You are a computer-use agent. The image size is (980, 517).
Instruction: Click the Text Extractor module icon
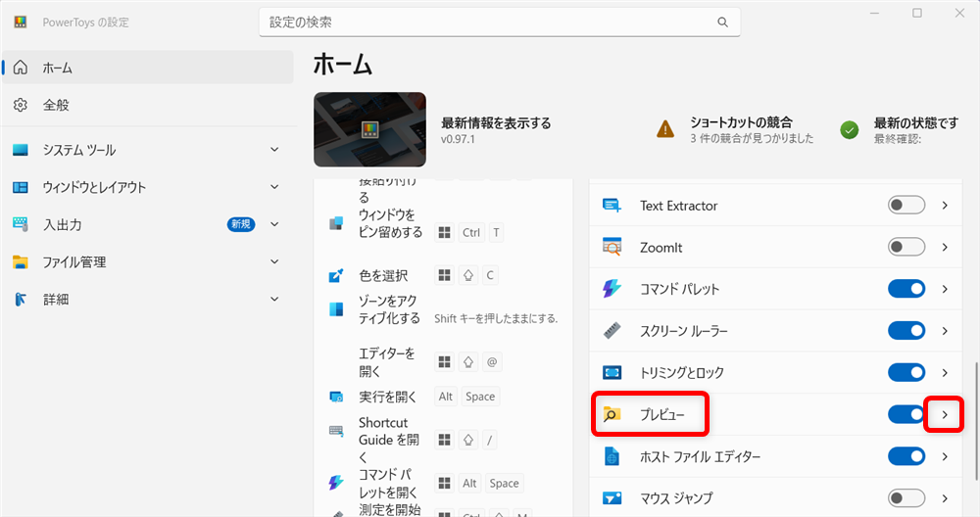612,206
